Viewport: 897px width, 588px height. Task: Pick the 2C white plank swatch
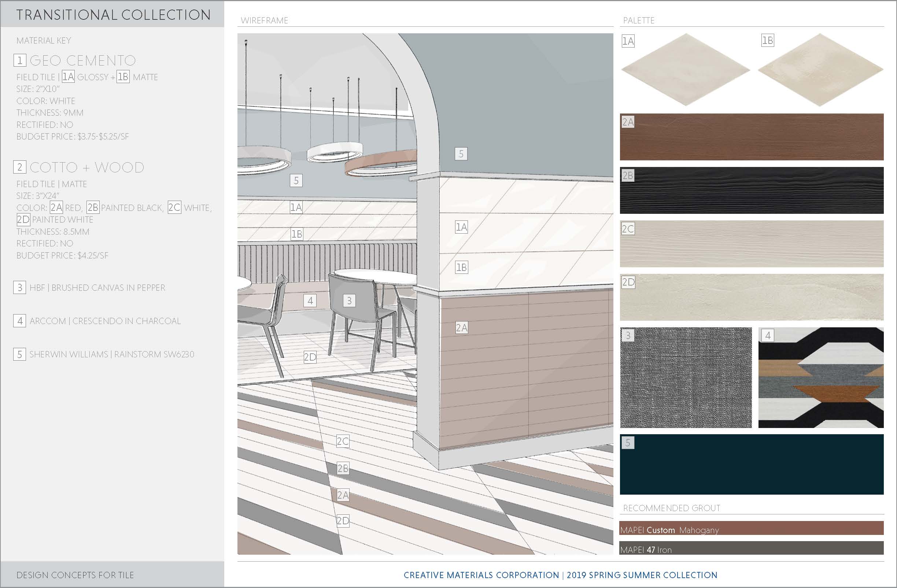(x=752, y=244)
